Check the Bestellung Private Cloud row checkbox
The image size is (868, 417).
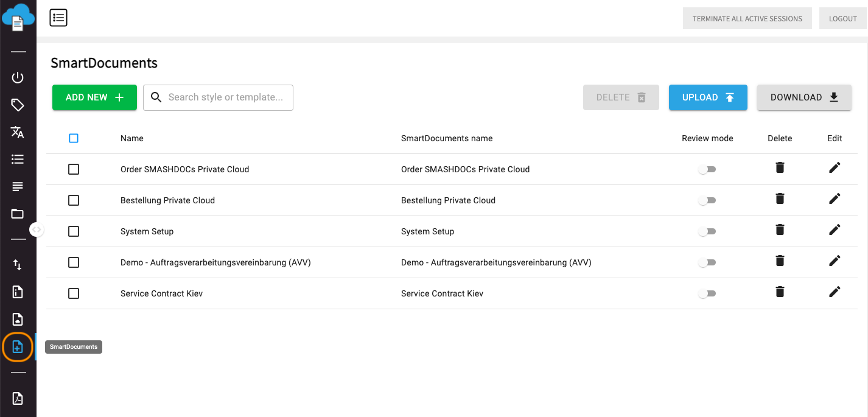pyautogui.click(x=74, y=200)
